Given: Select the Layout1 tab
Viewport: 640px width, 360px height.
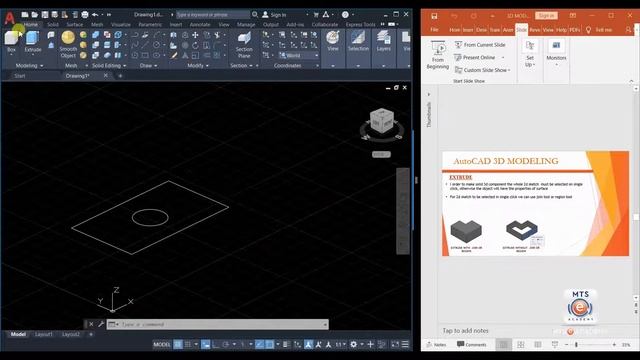Looking at the screenshot, I should pyautogui.click(x=43, y=334).
